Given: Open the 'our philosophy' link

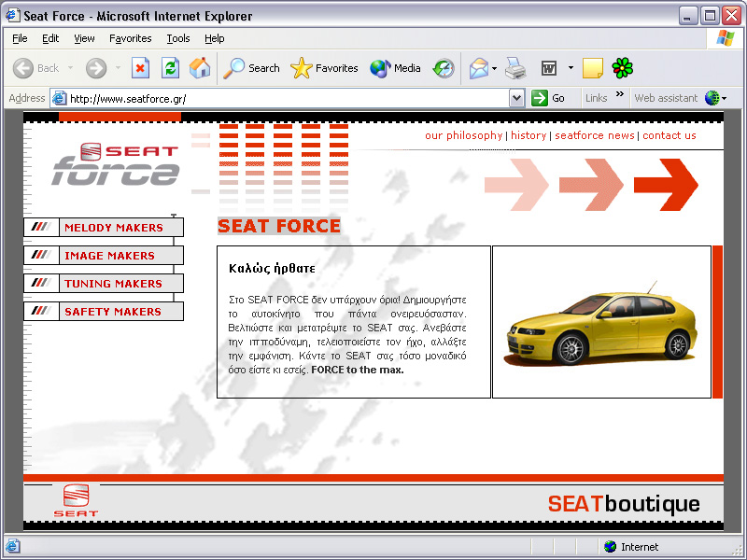Looking at the screenshot, I should click(463, 135).
